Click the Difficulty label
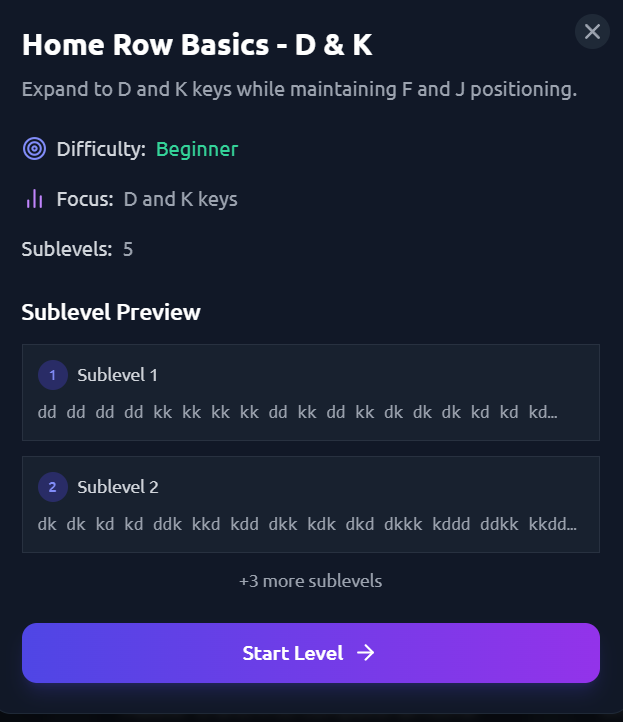 pyautogui.click(x=101, y=150)
